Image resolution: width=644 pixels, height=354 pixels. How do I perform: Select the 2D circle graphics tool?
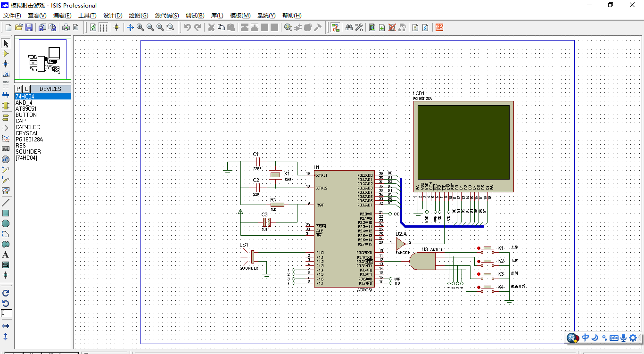click(x=6, y=223)
